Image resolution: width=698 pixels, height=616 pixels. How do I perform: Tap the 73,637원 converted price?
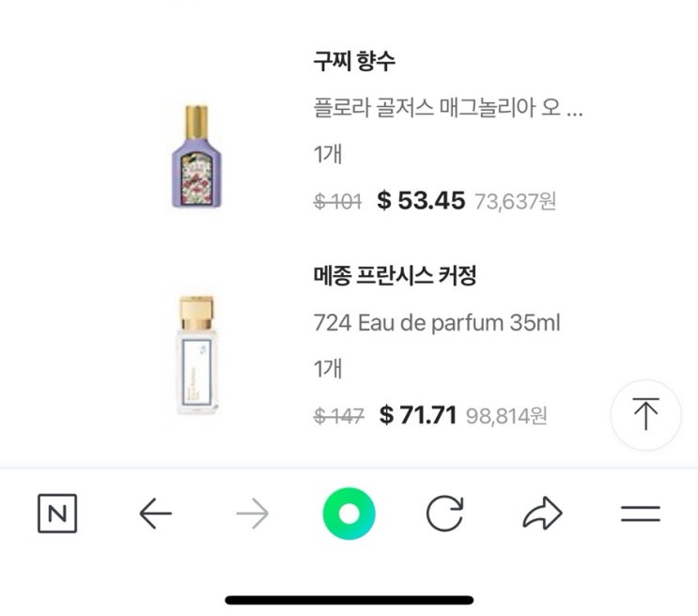point(515,201)
